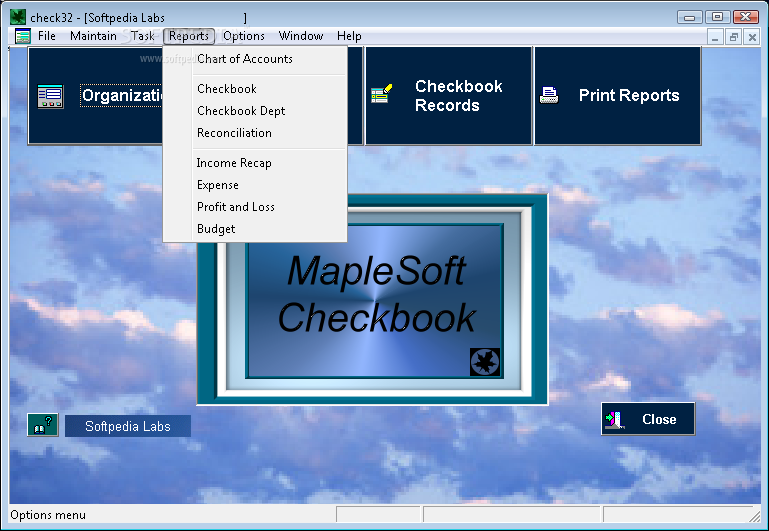Minimize the check32 application window
The image size is (769, 531).
tap(690, 17)
